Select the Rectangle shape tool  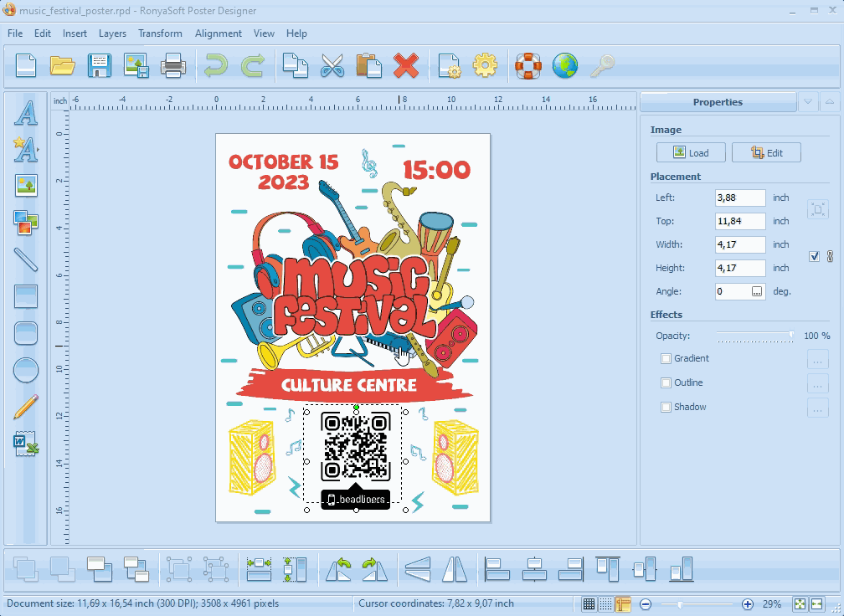pos(26,296)
